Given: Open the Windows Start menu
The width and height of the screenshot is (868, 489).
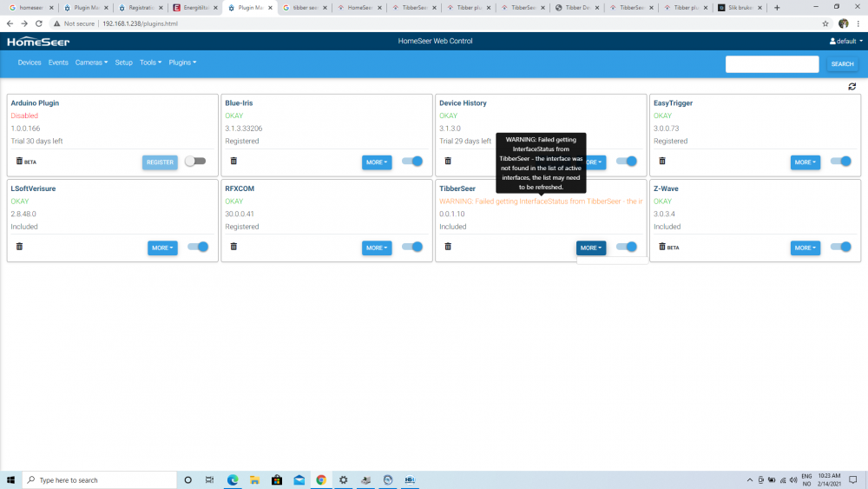Looking at the screenshot, I should pos(11,479).
